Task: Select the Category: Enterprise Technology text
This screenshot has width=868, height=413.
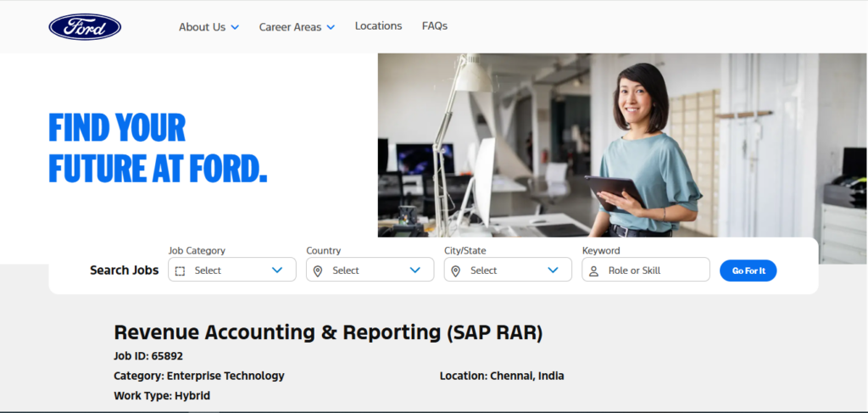Action: coord(198,376)
